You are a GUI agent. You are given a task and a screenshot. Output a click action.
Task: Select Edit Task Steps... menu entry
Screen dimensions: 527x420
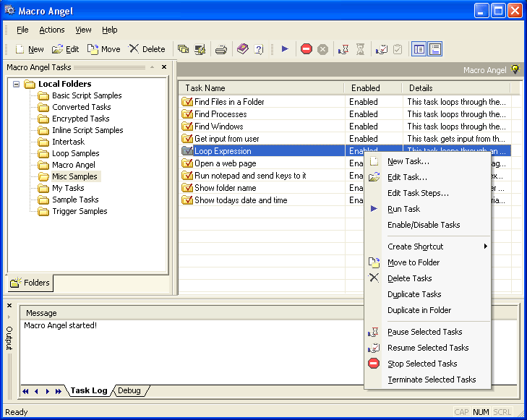427,193
